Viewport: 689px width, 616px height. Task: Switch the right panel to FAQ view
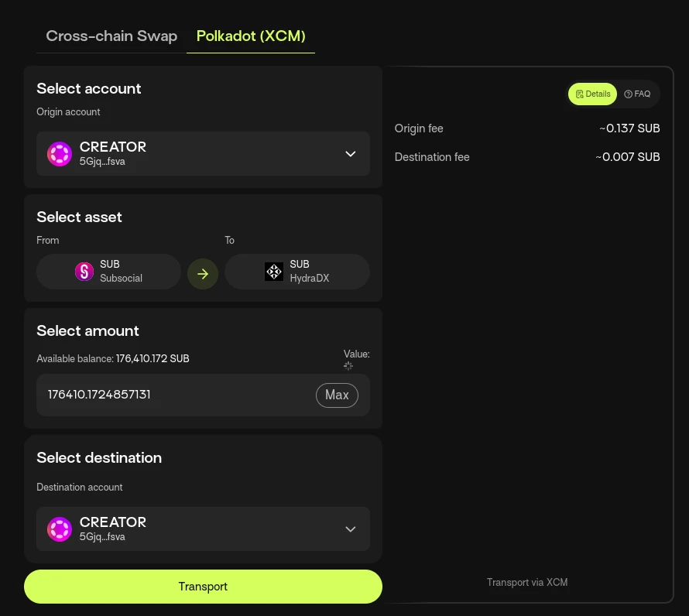637,94
